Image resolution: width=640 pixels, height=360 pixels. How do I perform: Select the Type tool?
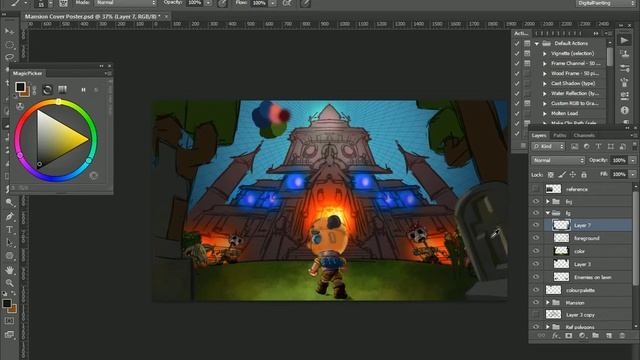point(9,230)
